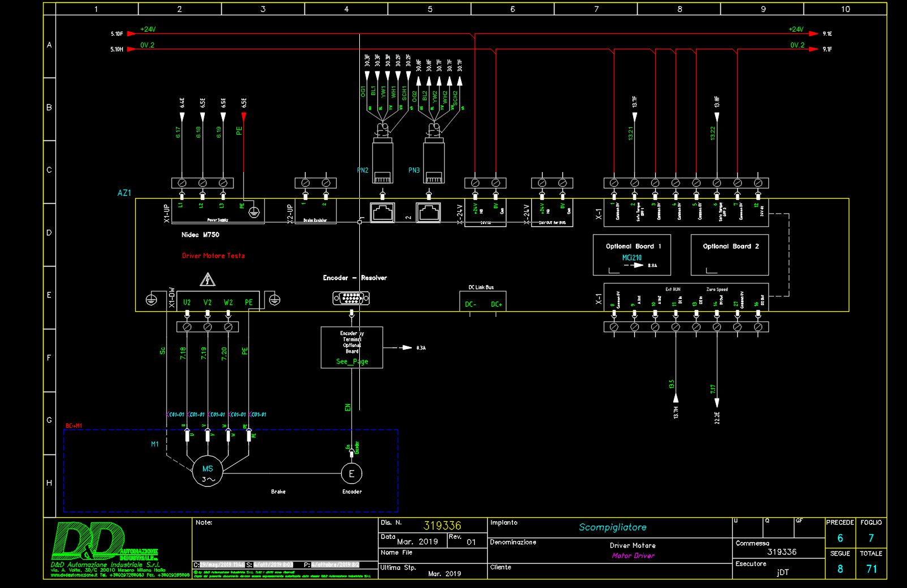Select column header 5 in the top ruler
Viewport: 907px width, 588px height.
430,9
